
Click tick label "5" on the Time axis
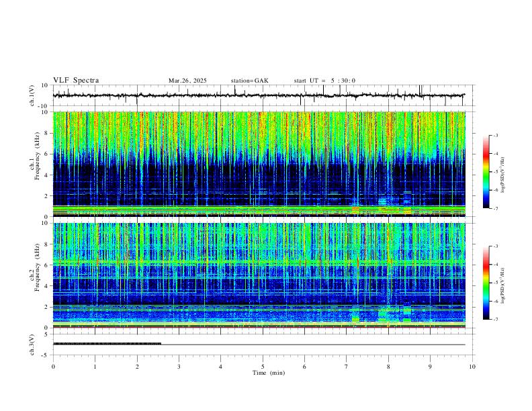coord(263,367)
